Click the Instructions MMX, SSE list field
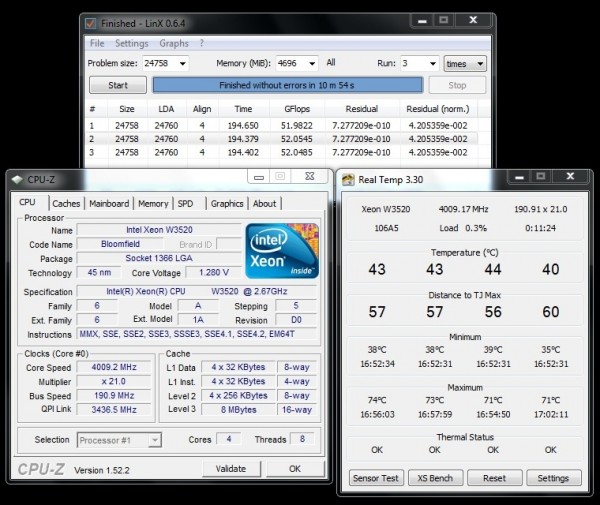600x505 pixels. pyautogui.click(x=197, y=334)
